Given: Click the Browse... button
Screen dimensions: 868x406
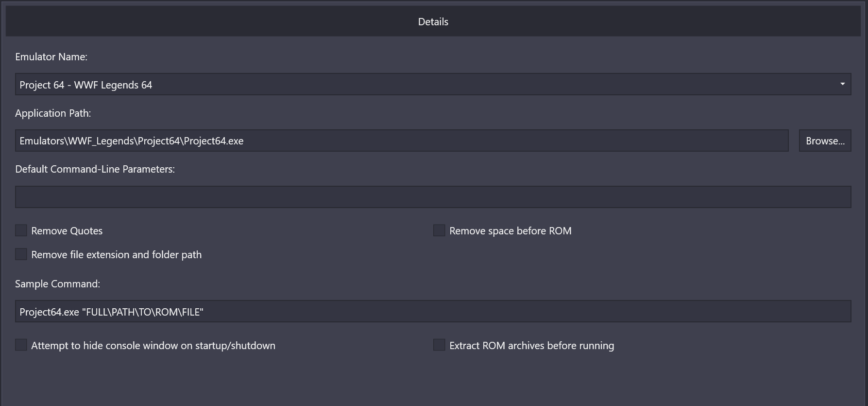Looking at the screenshot, I should pyautogui.click(x=825, y=141).
